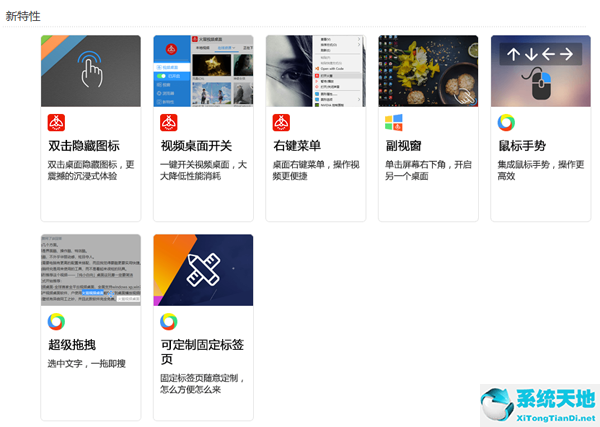Open the 超级拖拽 text selection thumbnail
The height and width of the screenshot is (427, 600).
(x=90, y=270)
